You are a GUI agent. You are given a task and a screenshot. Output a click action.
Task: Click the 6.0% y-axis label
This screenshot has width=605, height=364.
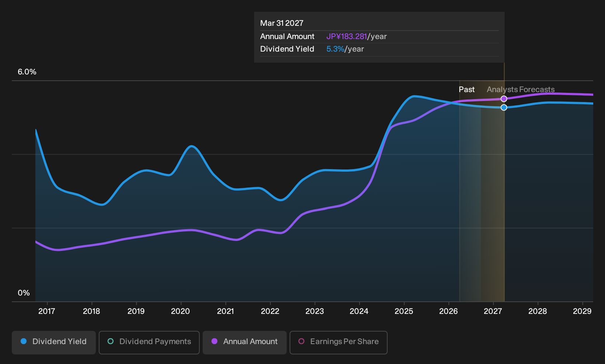pos(27,72)
